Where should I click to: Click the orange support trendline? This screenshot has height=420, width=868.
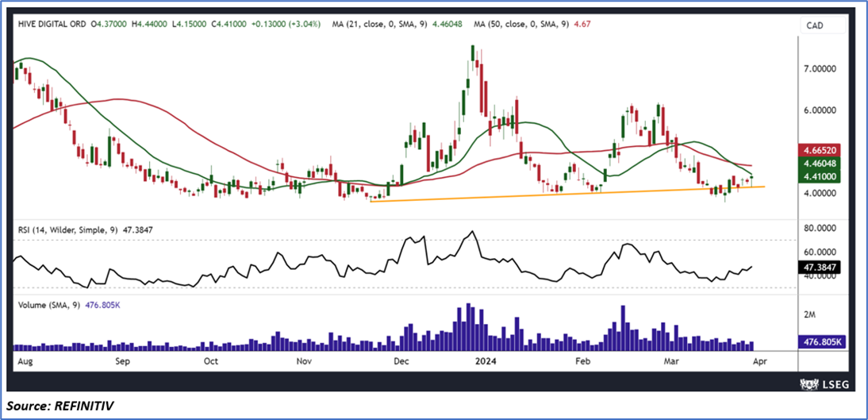click(567, 194)
